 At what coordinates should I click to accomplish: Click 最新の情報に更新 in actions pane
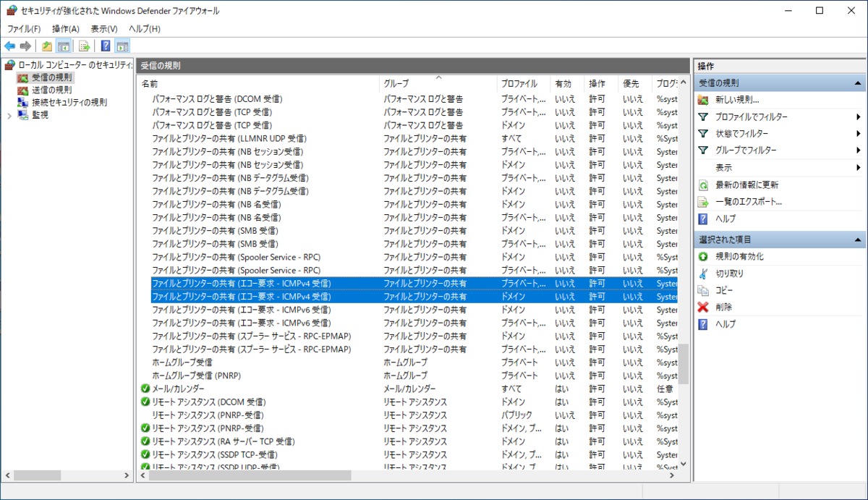click(x=746, y=185)
